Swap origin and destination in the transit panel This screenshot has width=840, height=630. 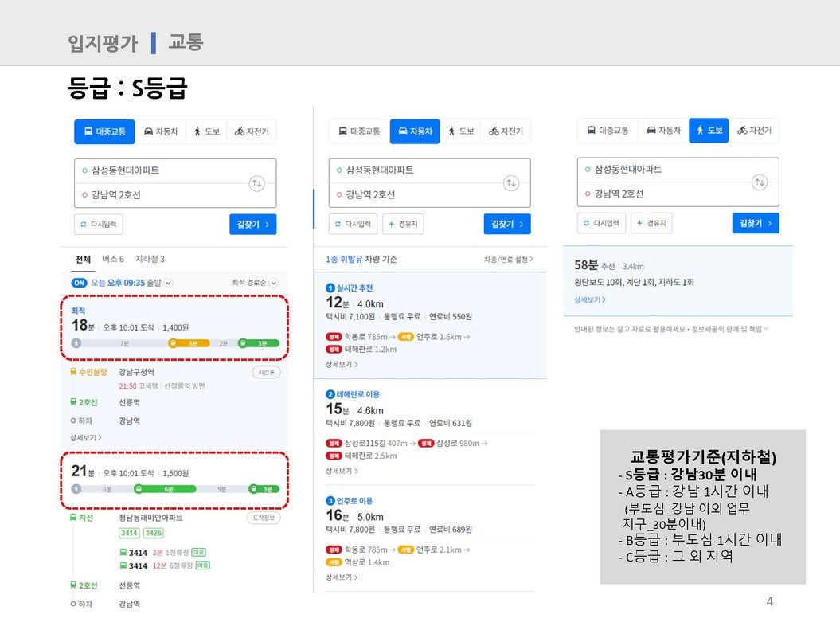pos(257,183)
